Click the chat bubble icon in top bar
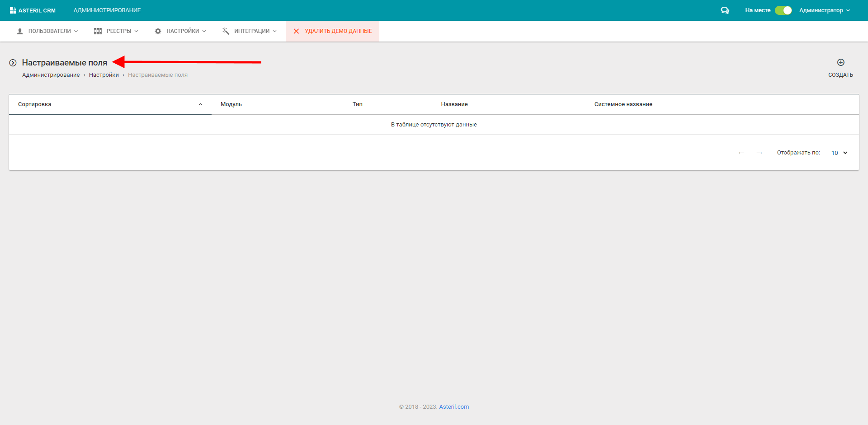The width and height of the screenshot is (868, 425). click(725, 10)
